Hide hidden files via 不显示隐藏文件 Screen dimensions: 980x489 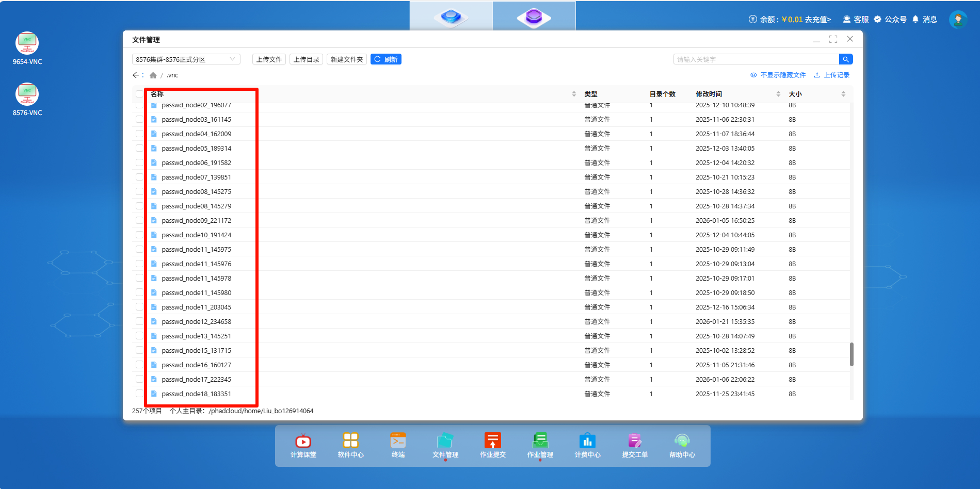pyautogui.click(x=778, y=75)
